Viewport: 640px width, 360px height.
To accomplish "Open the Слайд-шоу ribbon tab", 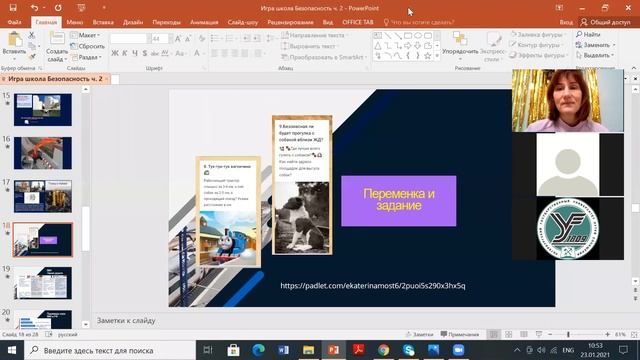I will [243, 22].
